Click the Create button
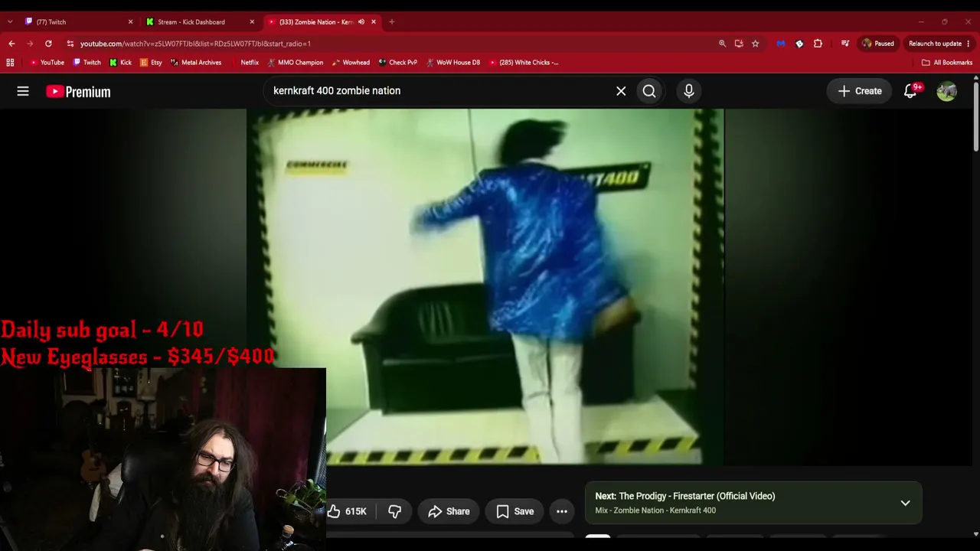Image resolution: width=980 pixels, height=551 pixels. pyautogui.click(x=860, y=91)
